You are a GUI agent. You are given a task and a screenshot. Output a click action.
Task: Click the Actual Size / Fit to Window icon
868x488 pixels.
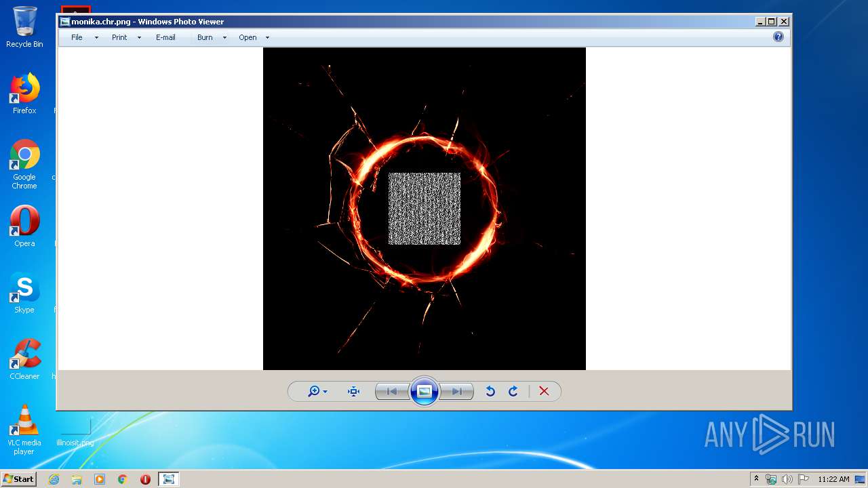coord(353,391)
